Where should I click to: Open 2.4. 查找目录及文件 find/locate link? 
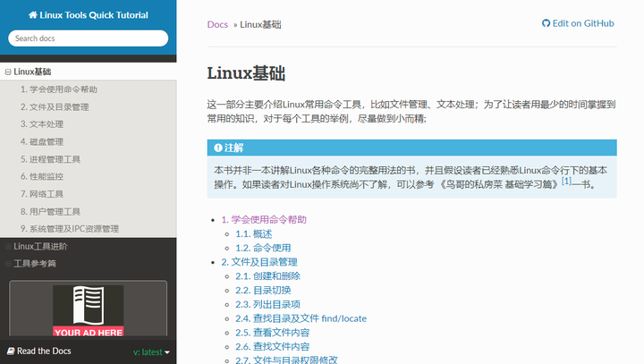click(x=301, y=318)
